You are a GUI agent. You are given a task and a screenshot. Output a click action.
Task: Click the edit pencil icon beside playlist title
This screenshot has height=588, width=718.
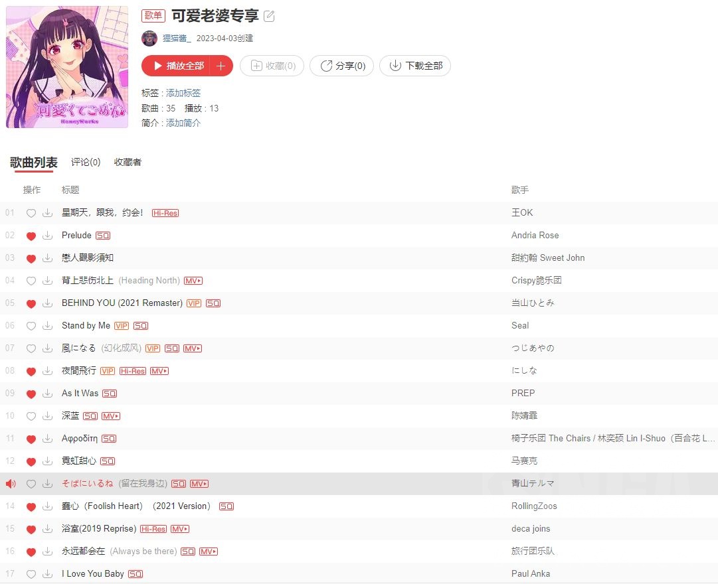(x=269, y=16)
